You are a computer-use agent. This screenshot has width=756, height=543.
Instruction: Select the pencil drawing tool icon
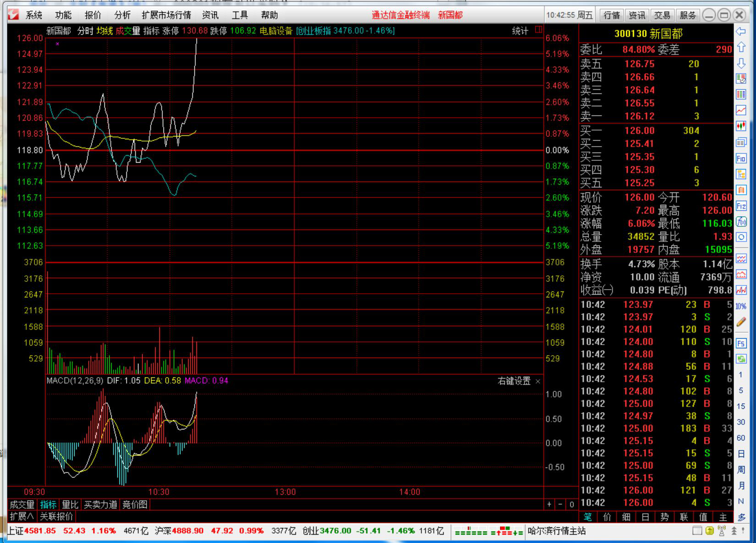(x=741, y=322)
